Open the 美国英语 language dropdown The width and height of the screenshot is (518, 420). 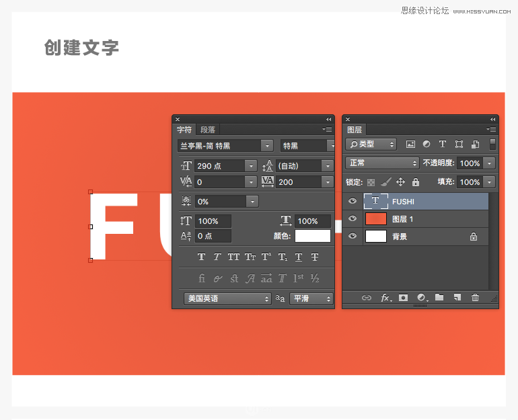pos(227,298)
